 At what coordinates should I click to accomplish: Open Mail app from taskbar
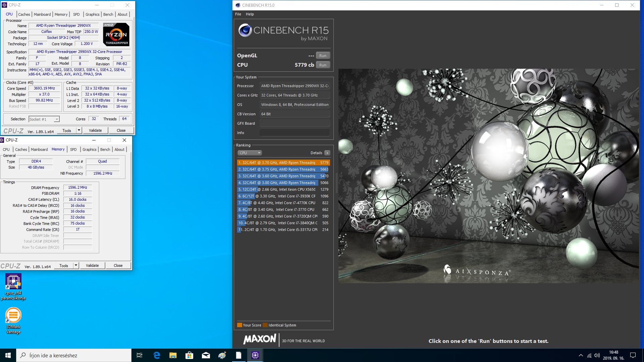pos(206,355)
